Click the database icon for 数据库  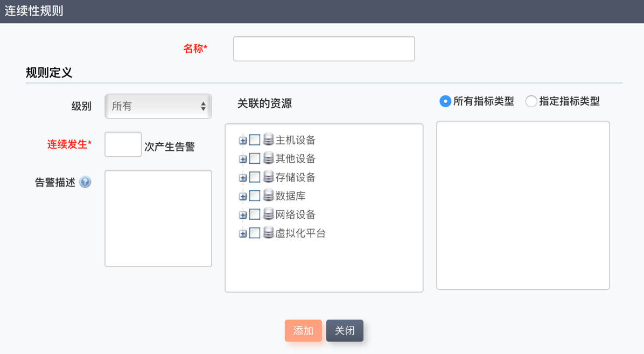[268, 196]
